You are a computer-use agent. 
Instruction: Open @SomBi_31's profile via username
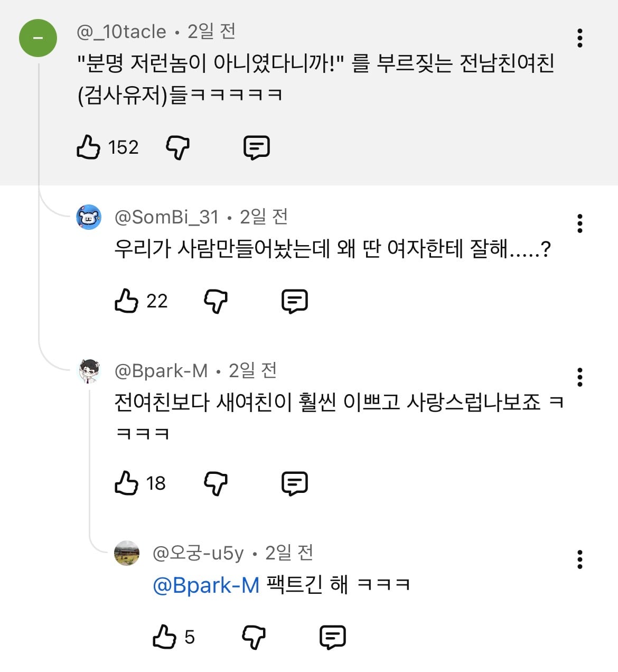(166, 217)
